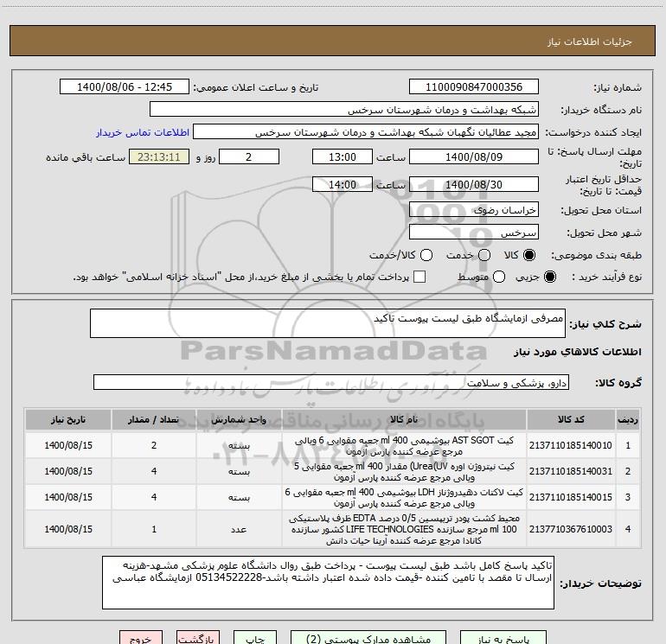Click the بازگشت back button
Screen dimensions: 666x644
[x=198, y=639]
